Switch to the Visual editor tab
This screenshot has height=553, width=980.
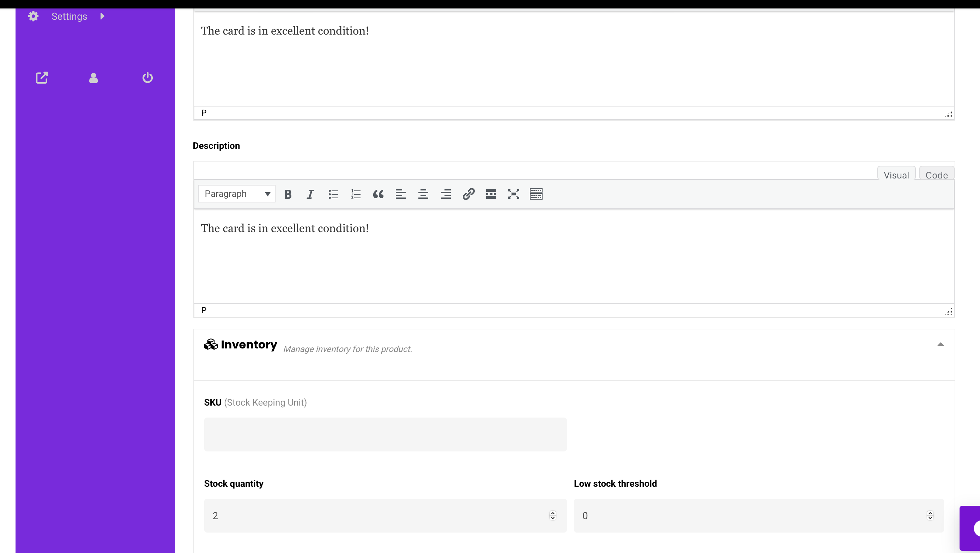896,174
